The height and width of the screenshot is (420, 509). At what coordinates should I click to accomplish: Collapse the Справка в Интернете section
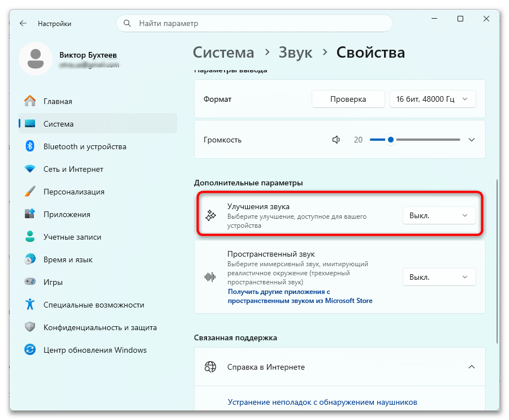tap(472, 367)
